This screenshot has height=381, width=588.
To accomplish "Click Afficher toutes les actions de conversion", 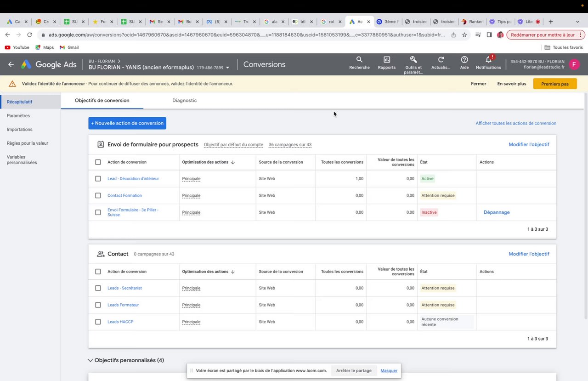I will [516, 123].
